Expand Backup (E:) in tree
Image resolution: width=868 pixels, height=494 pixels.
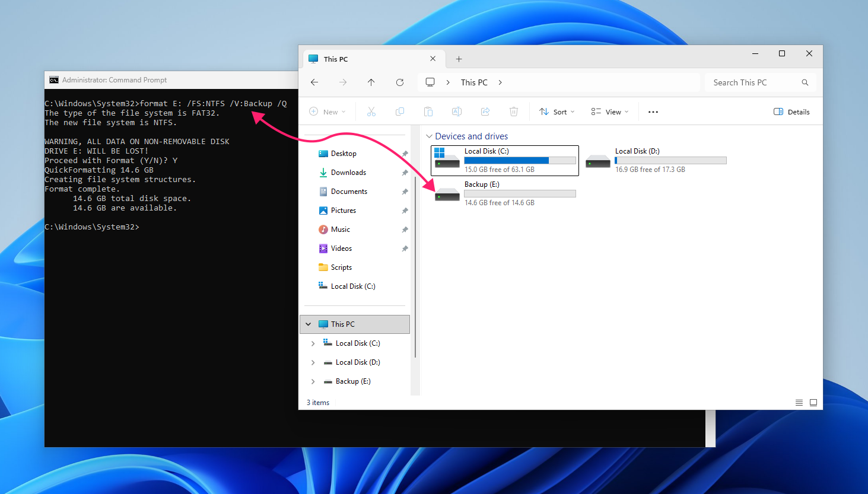pyautogui.click(x=313, y=381)
